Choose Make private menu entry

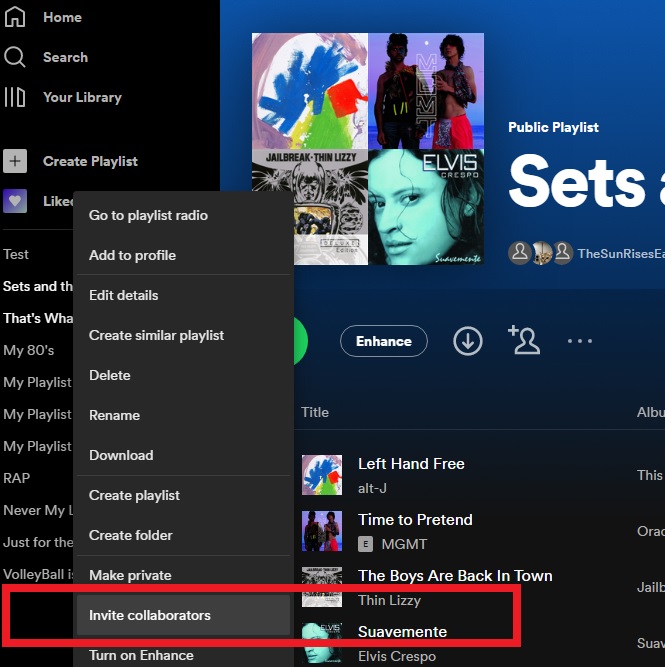[x=183, y=575]
